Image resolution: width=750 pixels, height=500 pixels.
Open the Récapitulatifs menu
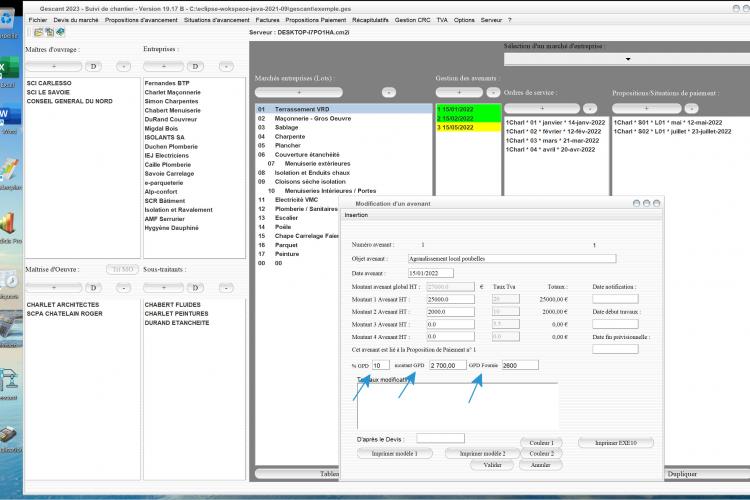pyautogui.click(x=370, y=20)
